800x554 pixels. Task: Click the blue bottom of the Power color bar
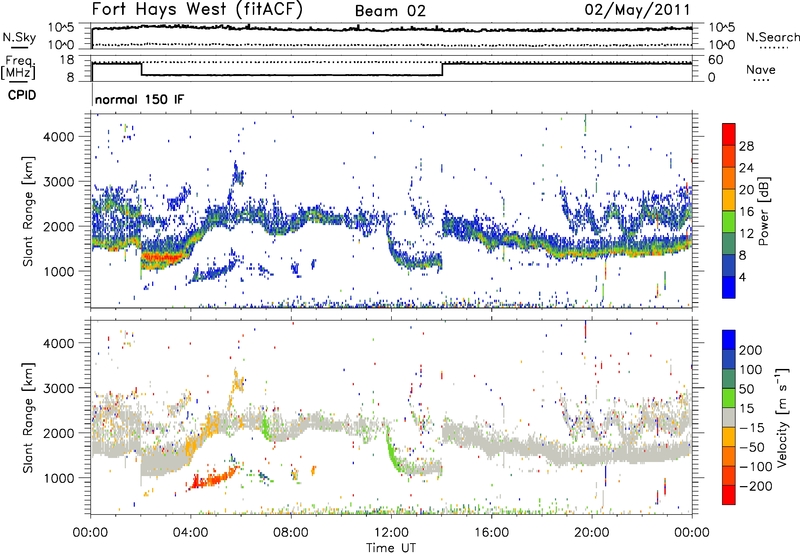[x=729, y=287]
